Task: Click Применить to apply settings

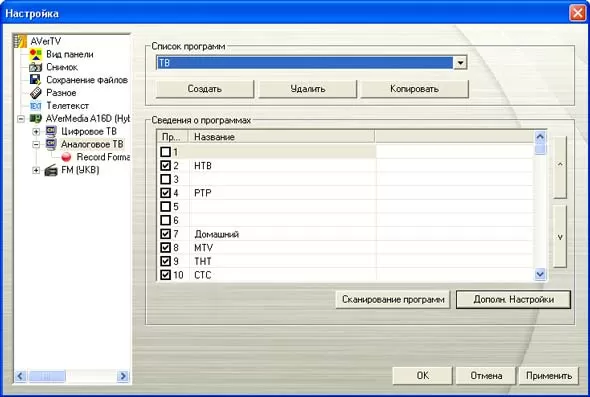Action: [x=549, y=376]
